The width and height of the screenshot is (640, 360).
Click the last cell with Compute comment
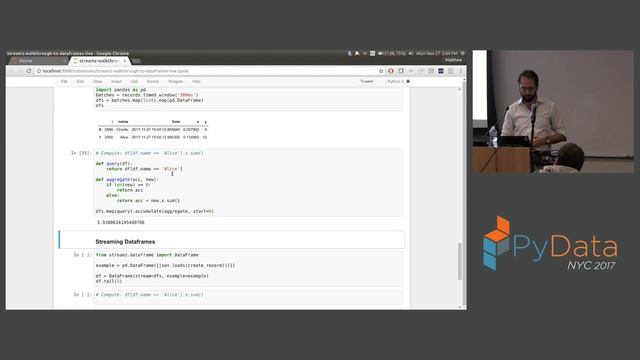click(x=248, y=297)
